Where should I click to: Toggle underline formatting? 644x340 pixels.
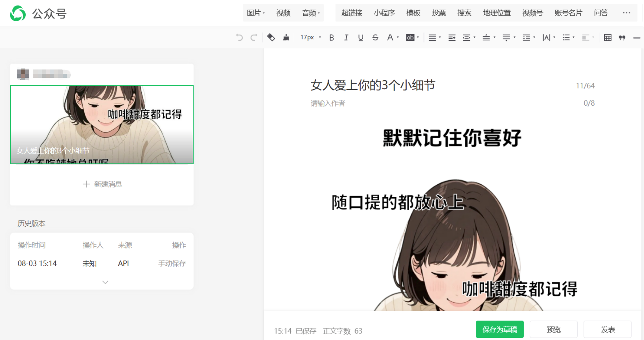coord(360,37)
